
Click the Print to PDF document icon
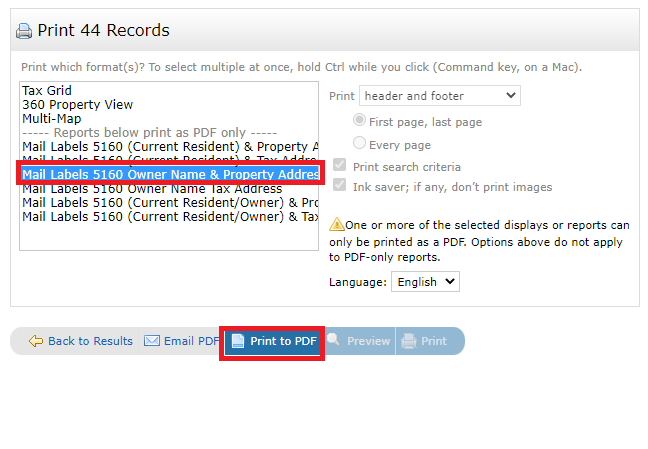click(238, 341)
